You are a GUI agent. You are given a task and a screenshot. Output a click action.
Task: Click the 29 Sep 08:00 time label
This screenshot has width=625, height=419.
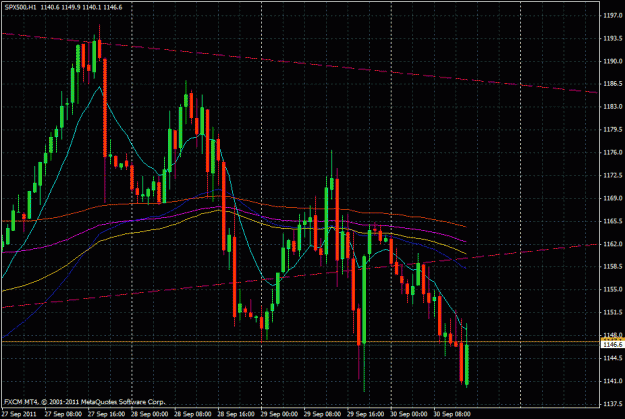322,414
